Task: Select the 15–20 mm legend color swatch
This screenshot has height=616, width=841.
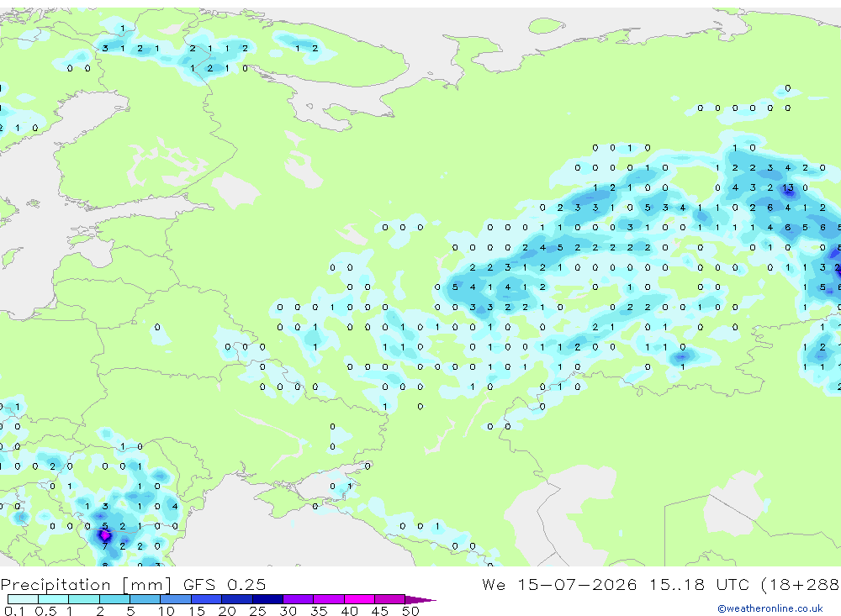Action: pos(207,599)
